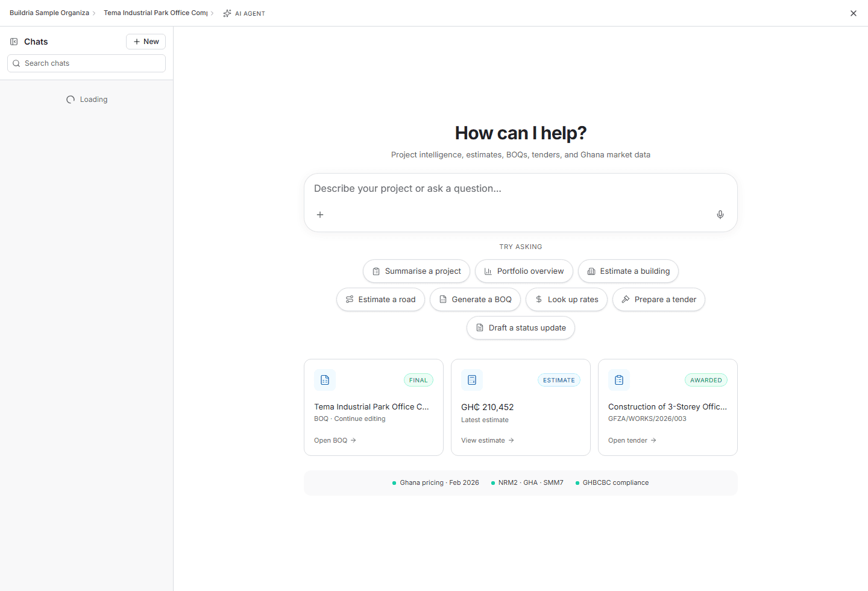The height and width of the screenshot is (591, 868).
Task: Click the clipboard icon on tender card
Action: 619,380
